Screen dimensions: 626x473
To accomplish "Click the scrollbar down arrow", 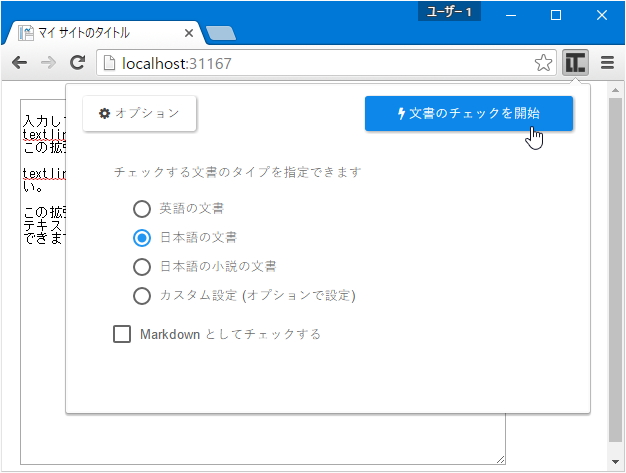I will [615, 462].
